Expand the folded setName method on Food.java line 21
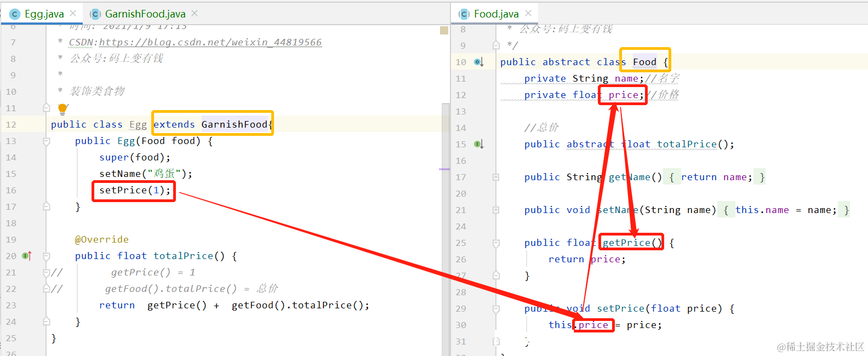 pos(496,210)
